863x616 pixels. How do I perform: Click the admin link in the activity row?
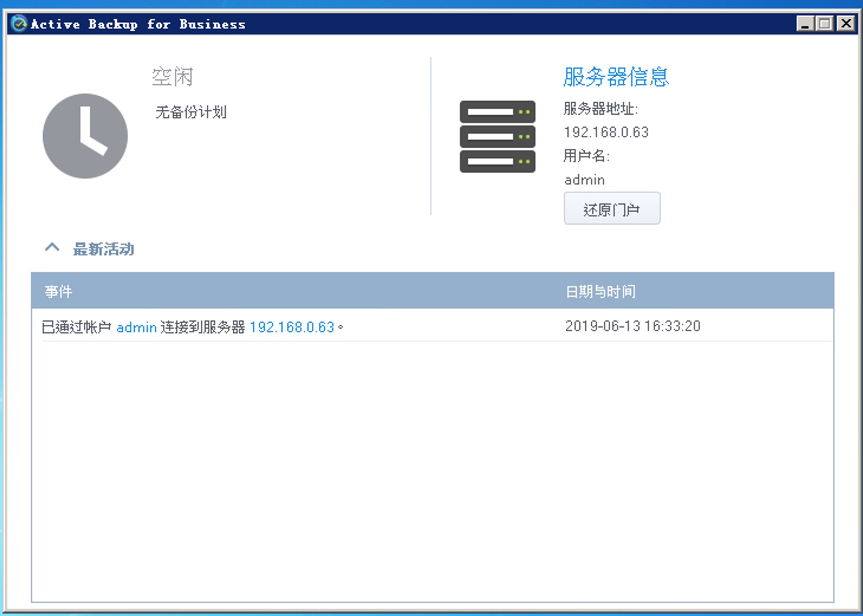tap(137, 327)
